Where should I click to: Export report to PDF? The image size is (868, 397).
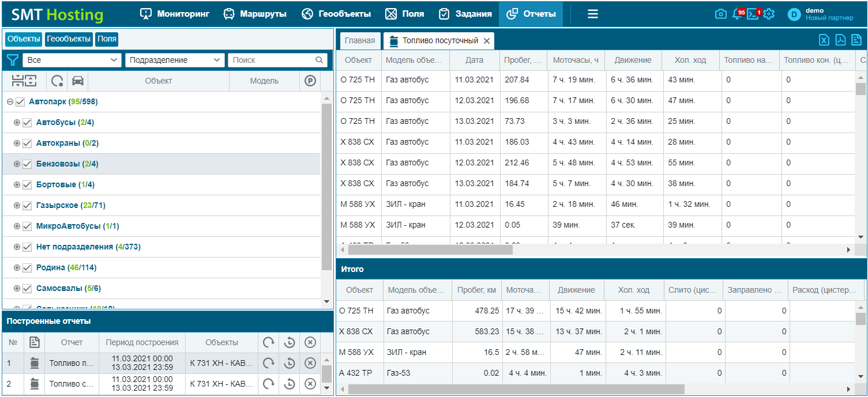pos(840,40)
